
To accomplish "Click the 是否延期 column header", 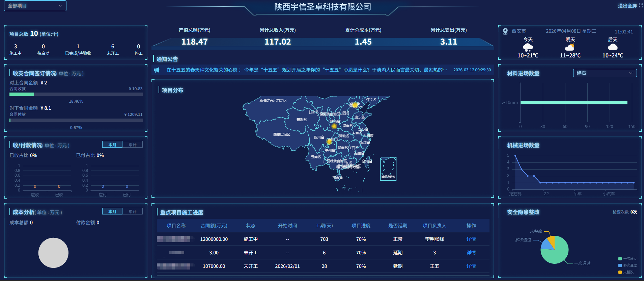I will (398, 226).
